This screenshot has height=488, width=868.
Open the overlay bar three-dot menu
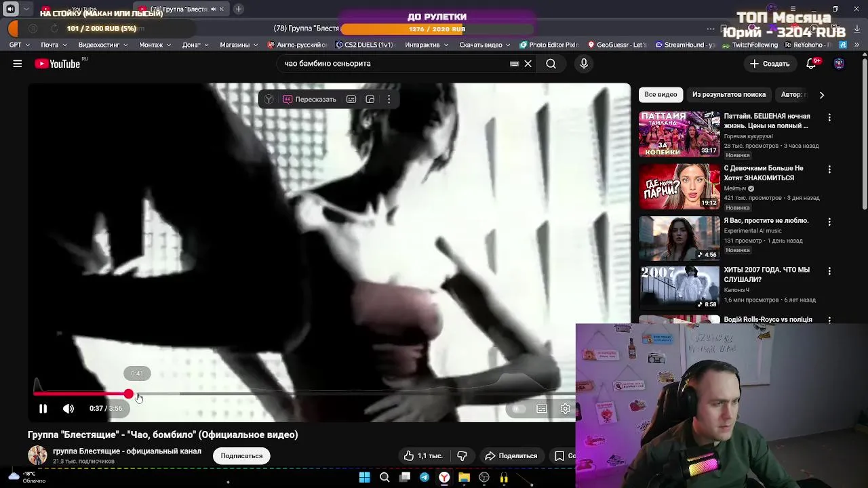(x=389, y=100)
